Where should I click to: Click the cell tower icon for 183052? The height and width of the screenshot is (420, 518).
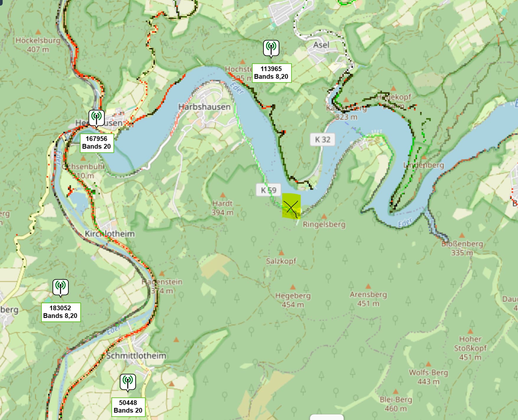[x=60, y=288]
